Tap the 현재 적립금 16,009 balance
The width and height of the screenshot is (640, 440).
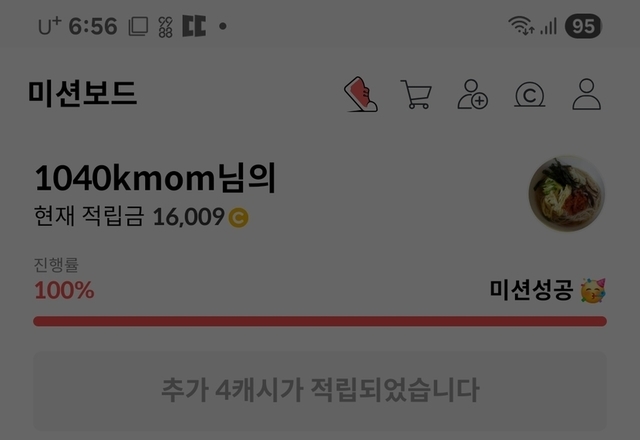[x=141, y=216]
